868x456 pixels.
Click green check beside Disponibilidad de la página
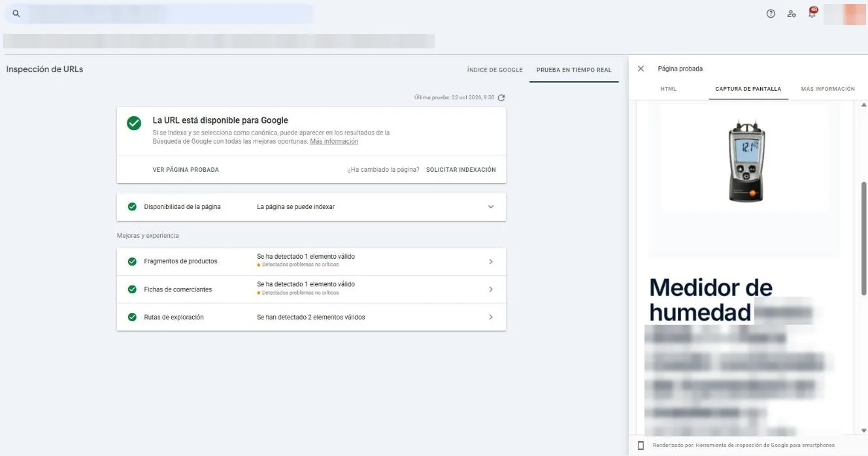132,206
